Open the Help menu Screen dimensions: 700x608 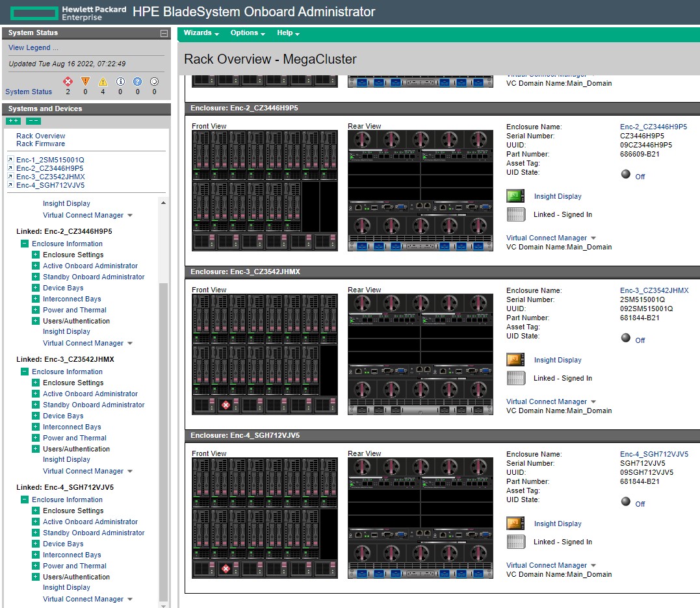point(288,33)
